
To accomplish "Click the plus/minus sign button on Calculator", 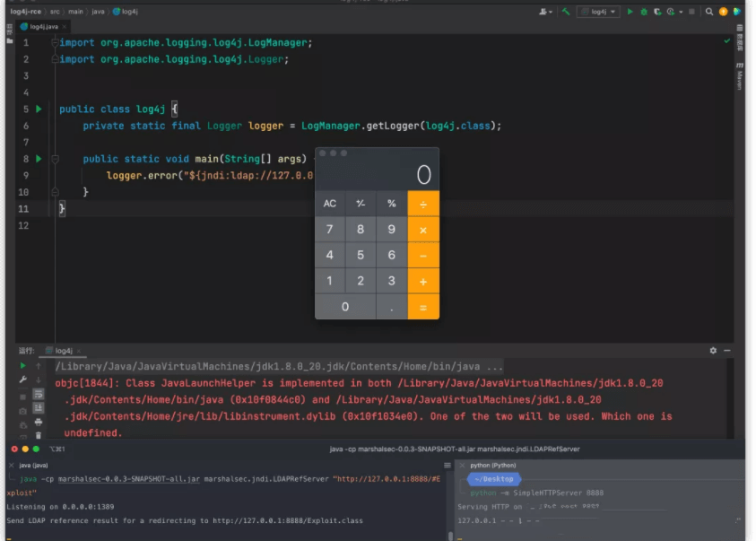I will (361, 204).
